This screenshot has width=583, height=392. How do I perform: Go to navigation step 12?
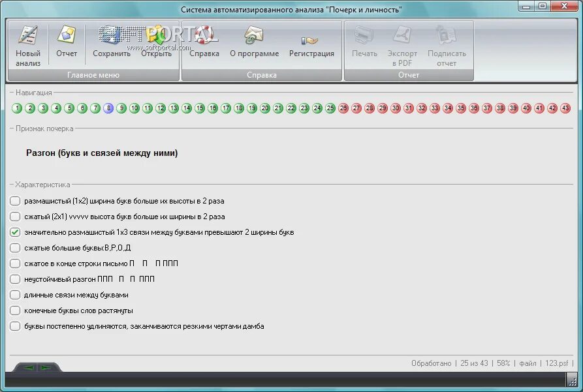pos(161,108)
